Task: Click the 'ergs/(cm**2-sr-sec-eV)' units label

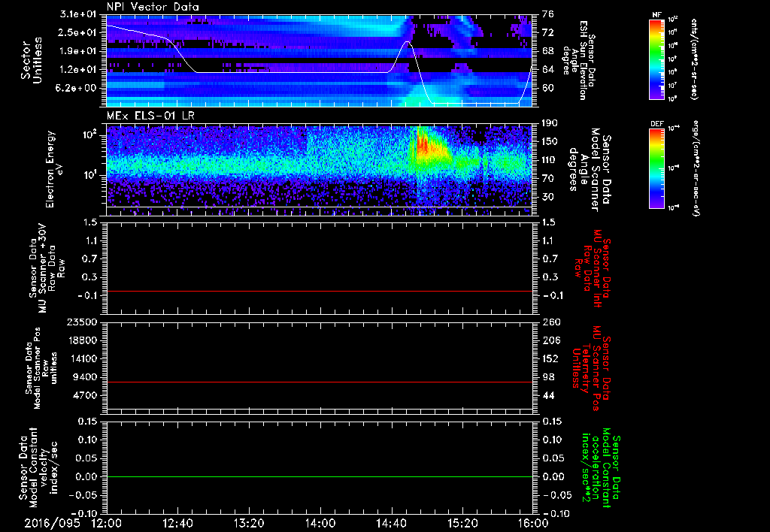Action: tap(696, 168)
